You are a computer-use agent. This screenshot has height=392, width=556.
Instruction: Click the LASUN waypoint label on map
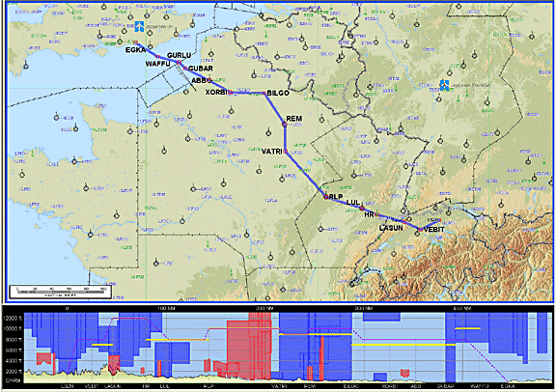(391, 228)
